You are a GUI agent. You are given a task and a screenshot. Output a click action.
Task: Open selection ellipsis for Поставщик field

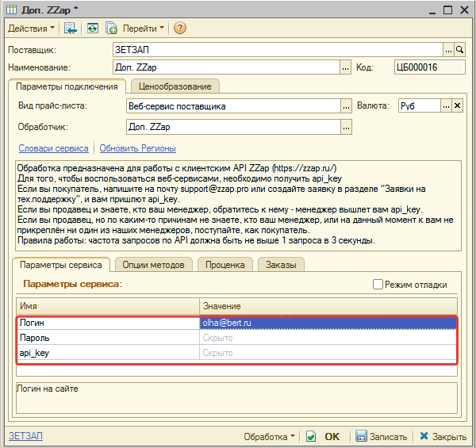pos(448,50)
